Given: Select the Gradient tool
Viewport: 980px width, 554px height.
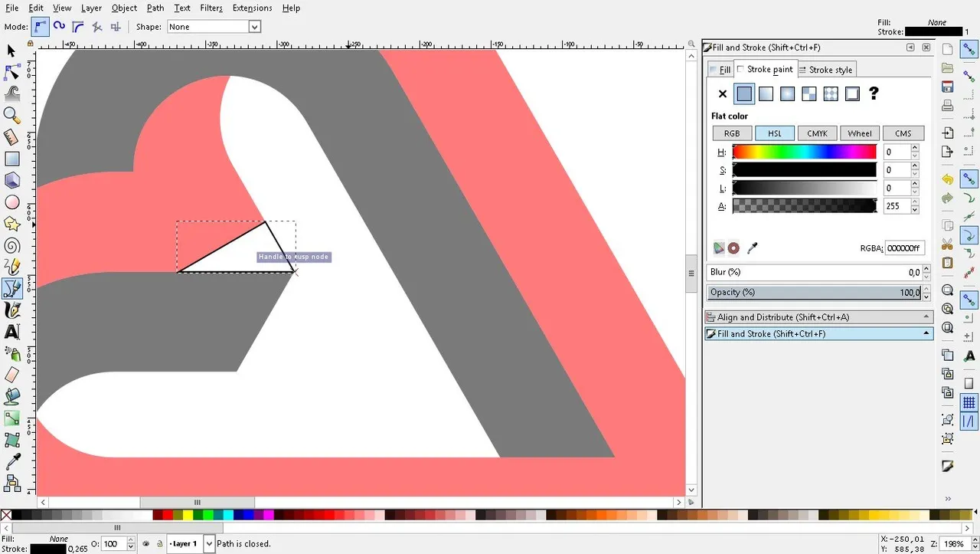Looking at the screenshot, I should click(x=11, y=418).
